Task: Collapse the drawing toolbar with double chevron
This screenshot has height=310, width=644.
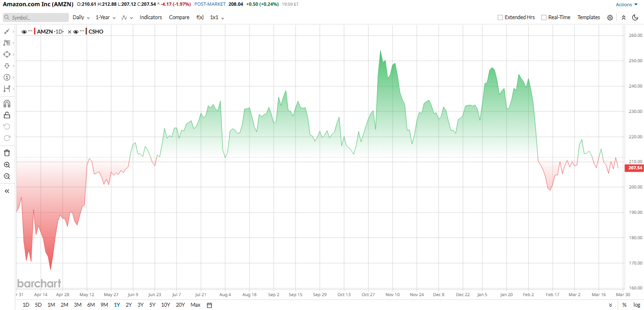Action: [7, 191]
